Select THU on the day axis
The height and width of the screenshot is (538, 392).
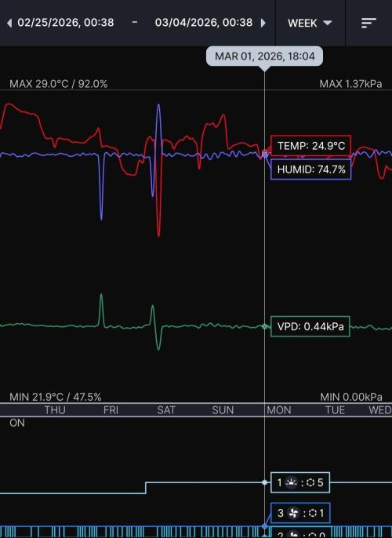[x=55, y=410]
